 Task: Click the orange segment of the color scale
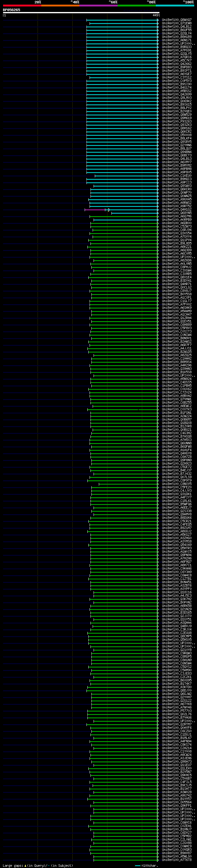(x=60, y=6)
